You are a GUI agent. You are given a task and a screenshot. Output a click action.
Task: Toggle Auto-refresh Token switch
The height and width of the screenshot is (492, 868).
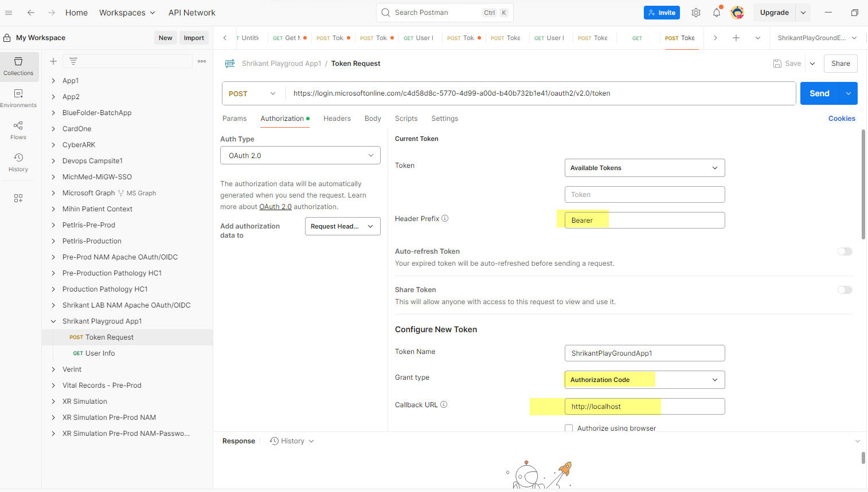(845, 251)
